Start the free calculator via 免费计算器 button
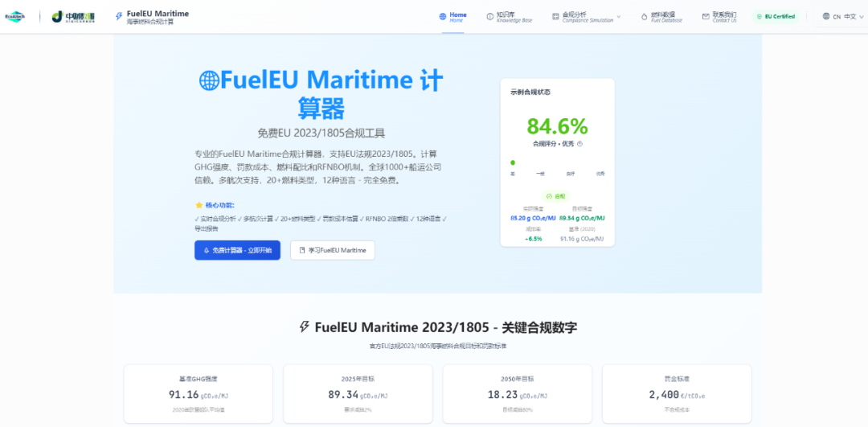 coord(237,250)
